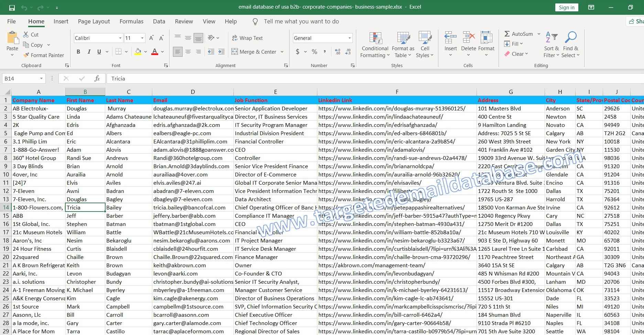Click the Sign in button
644x335 pixels.
(566, 7)
